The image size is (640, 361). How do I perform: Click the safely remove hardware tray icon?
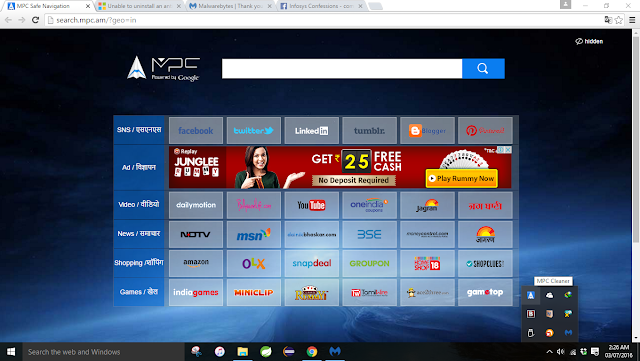click(531, 333)
